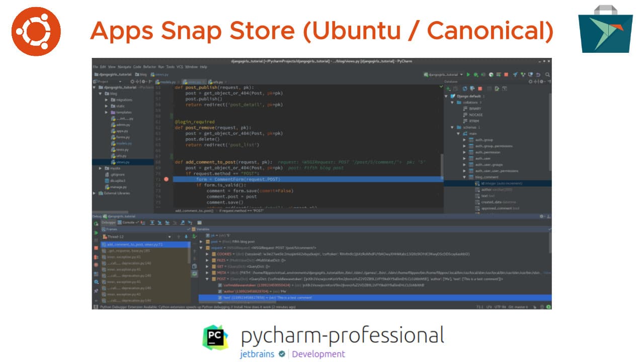Click the next frame down-arrow icon
Image resolution: width=644 pixels, height=362 pixels.
pos(186,236)
